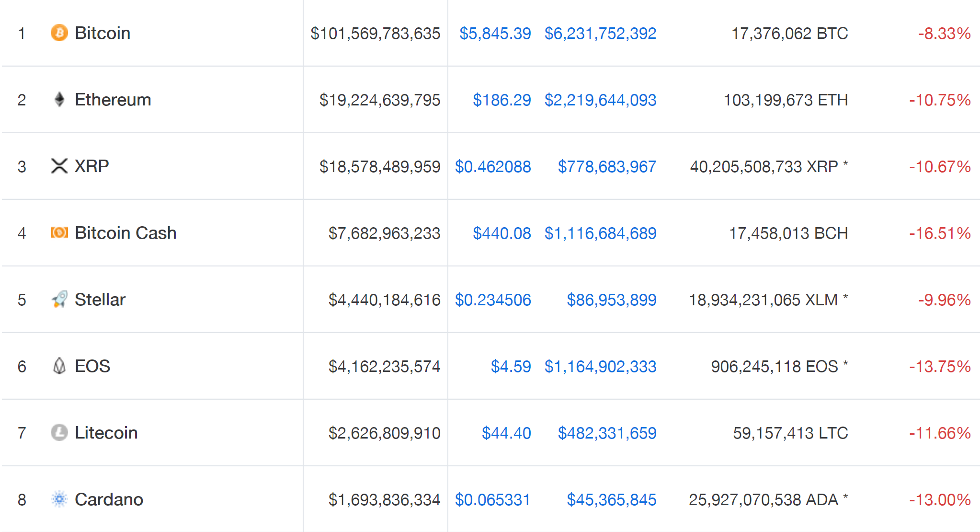Image resolution: width=980 pixels, height=532 pixels.
Task: Open Ethereum volume $2,219,644,093
Action: (600, 100)
